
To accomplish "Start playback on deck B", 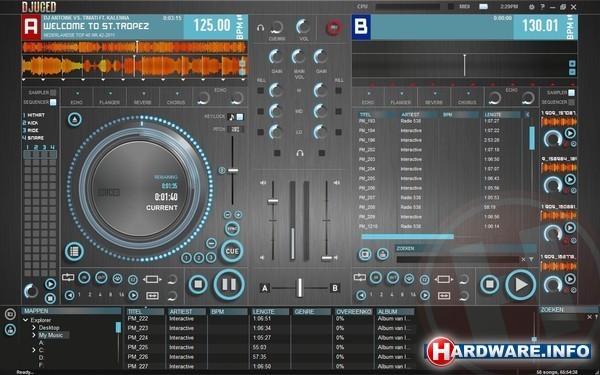I will click(x=521, y=285).
